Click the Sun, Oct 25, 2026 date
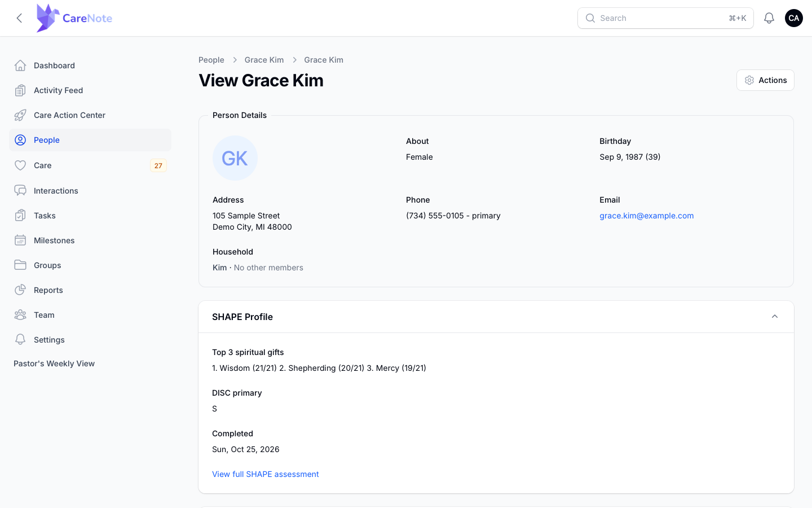 click(x=246, y=449)
